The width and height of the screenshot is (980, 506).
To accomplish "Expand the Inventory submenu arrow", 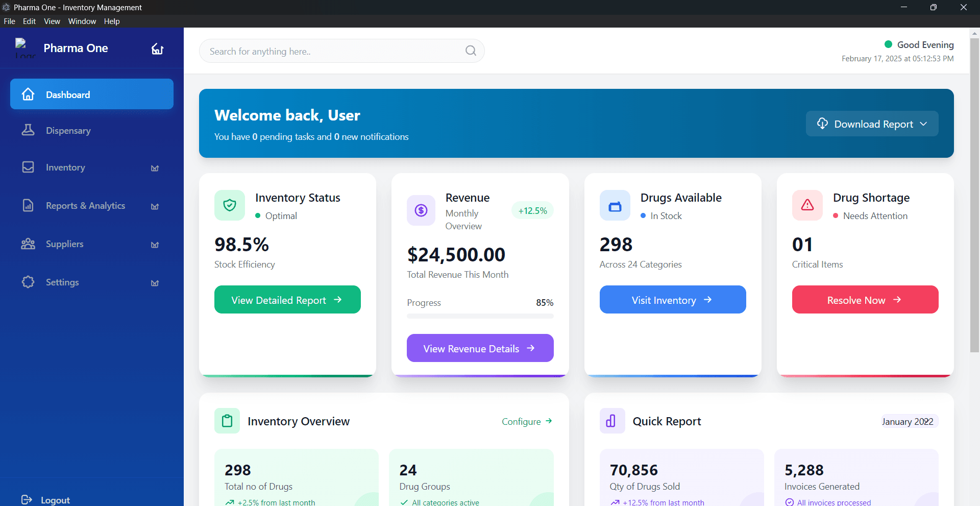I will click(155, 168).
